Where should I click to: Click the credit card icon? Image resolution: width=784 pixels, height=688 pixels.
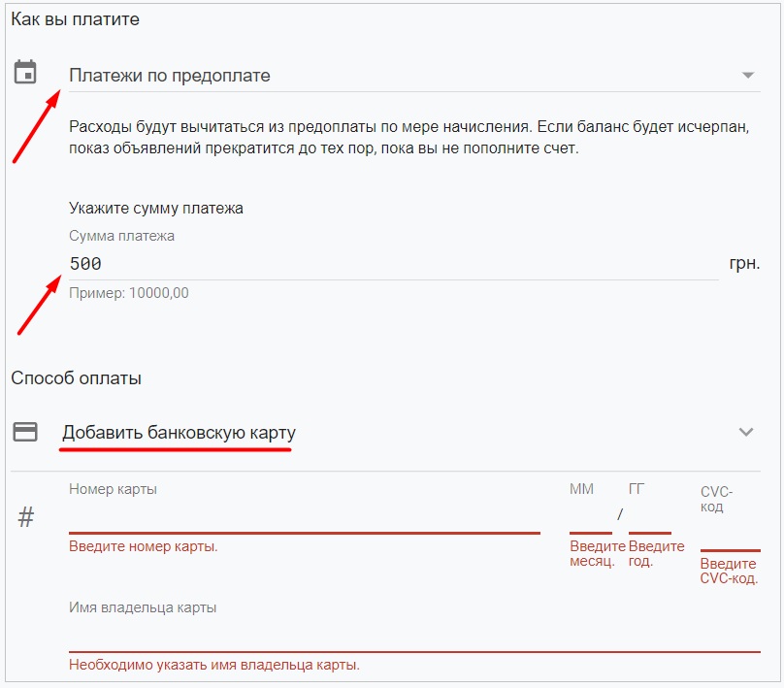tap(25, 432)
